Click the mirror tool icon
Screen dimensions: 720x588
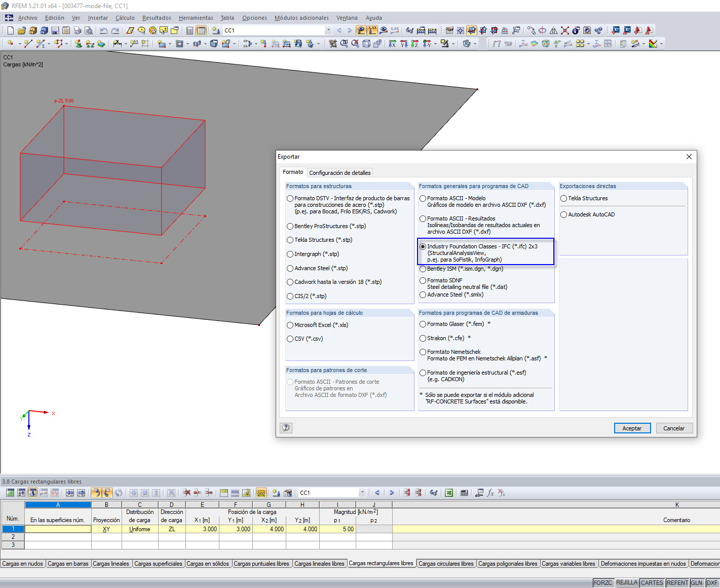(x=553, y=30)
